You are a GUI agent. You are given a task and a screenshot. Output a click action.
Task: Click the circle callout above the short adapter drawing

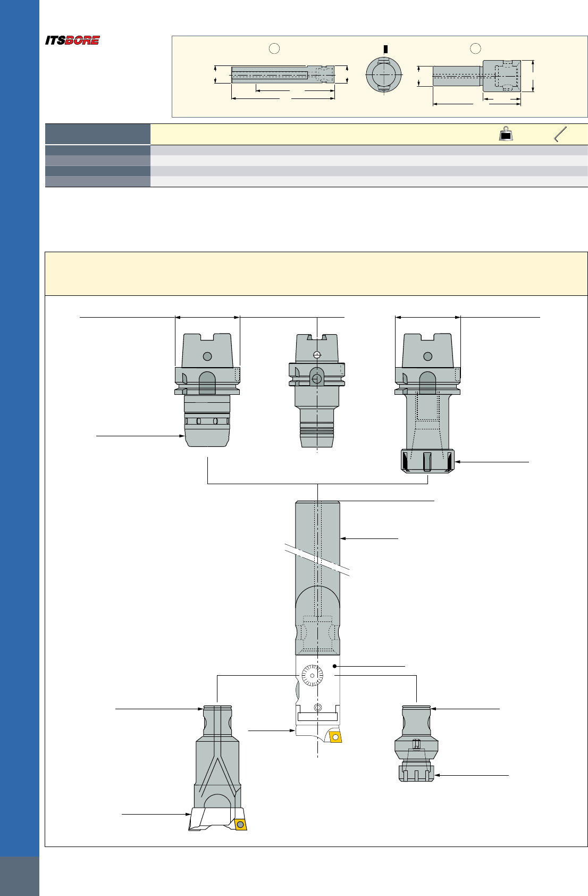(x=475, y=48)
